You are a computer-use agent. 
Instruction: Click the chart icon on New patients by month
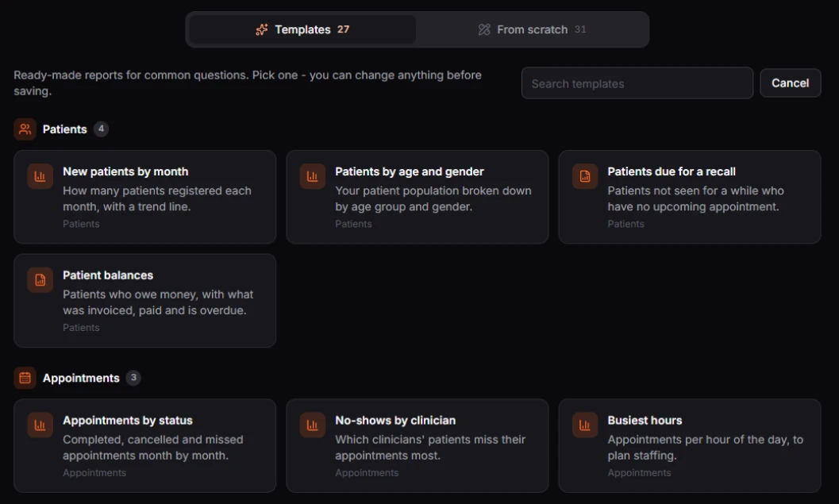[x=40, y=176]
